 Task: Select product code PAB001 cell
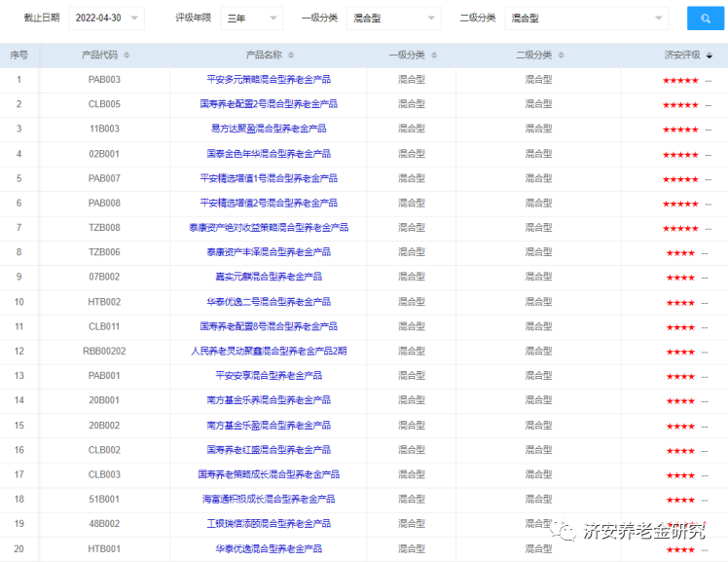(104, 376)
